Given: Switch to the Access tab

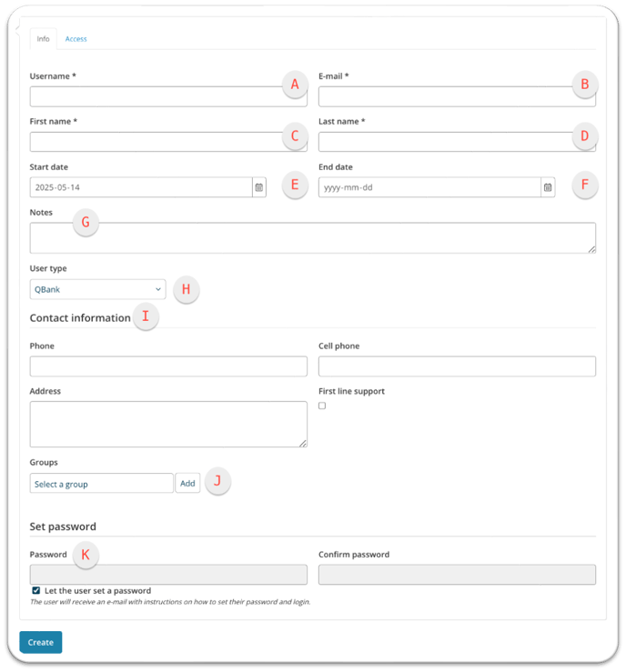Looking at the screenshot, I should click(x=76, y=39).
